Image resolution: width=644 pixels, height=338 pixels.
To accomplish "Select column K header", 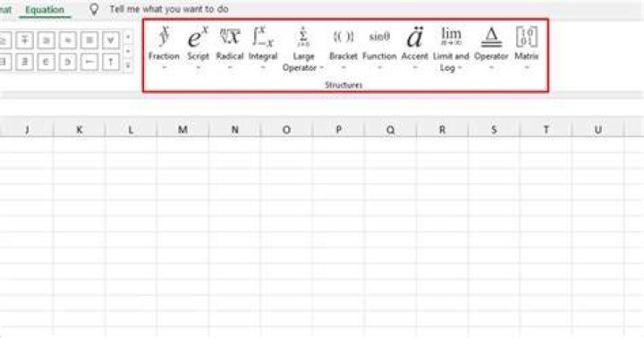I will [x=80, y=130].
